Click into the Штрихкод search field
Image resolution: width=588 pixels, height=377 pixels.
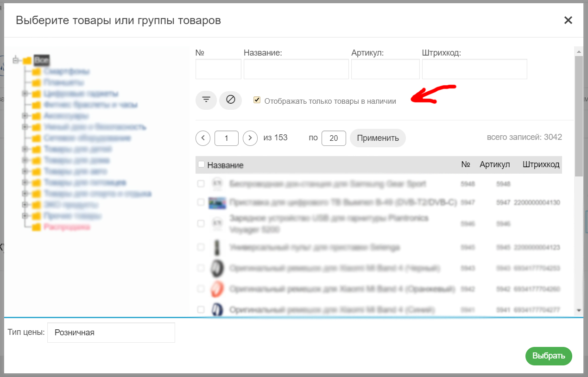[x=474, y=69]
